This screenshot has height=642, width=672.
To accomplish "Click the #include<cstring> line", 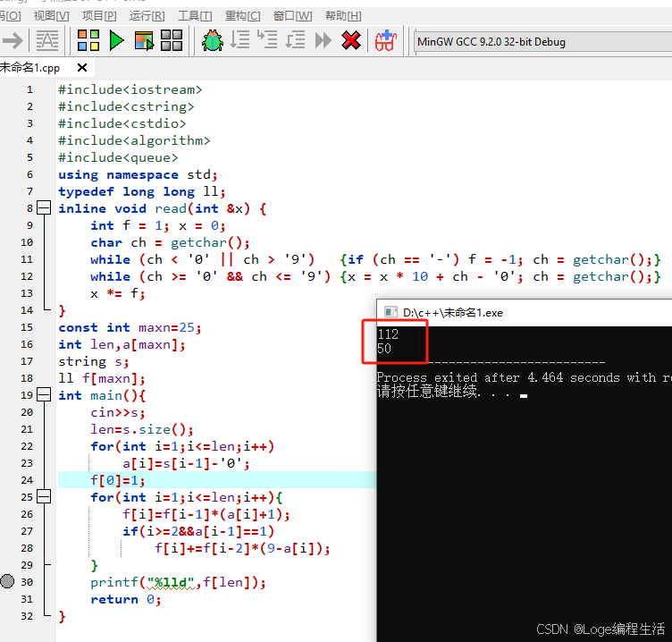I will pyautogui.click(x=126, y=106).
